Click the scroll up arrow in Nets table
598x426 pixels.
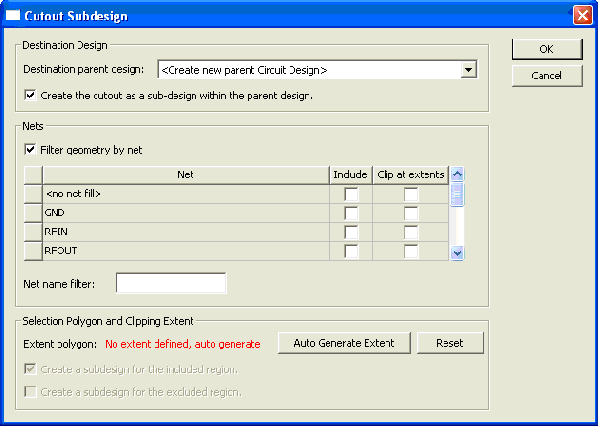[x=457, y=175]
